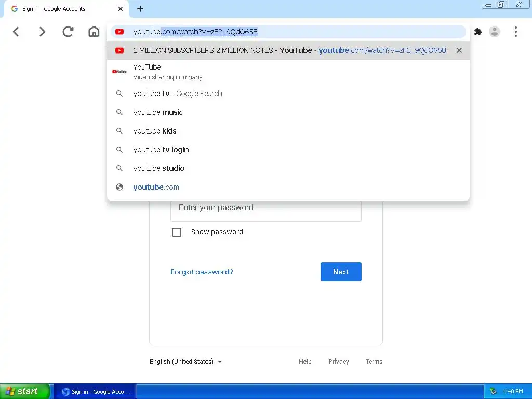
Task: Go forward with the forward arrow
Action: coord(42,32)
